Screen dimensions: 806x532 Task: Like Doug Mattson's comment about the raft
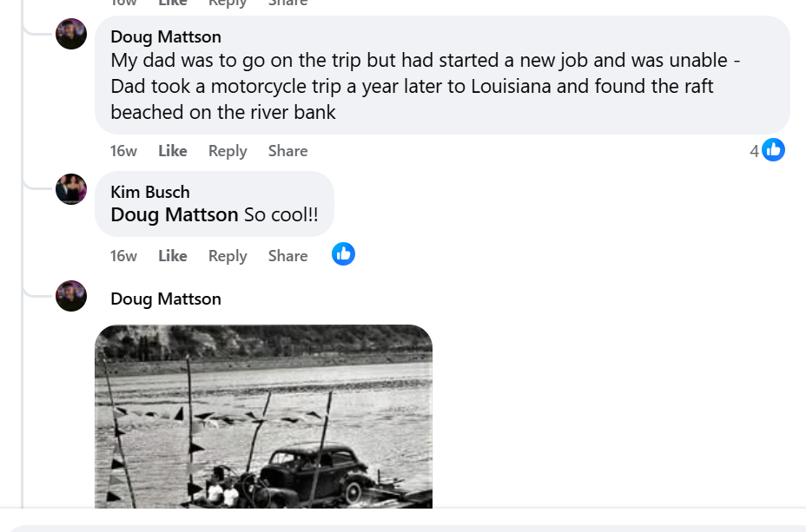(x=172, y=151)
